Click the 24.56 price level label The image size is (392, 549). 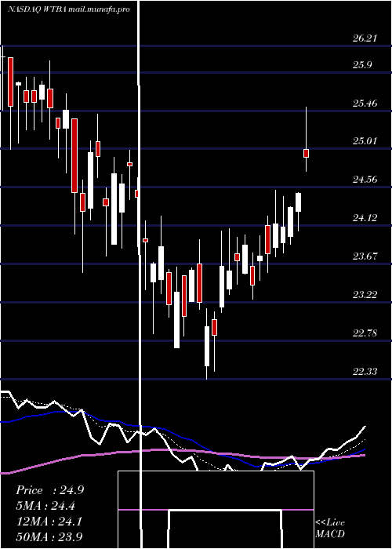[365, 180]
